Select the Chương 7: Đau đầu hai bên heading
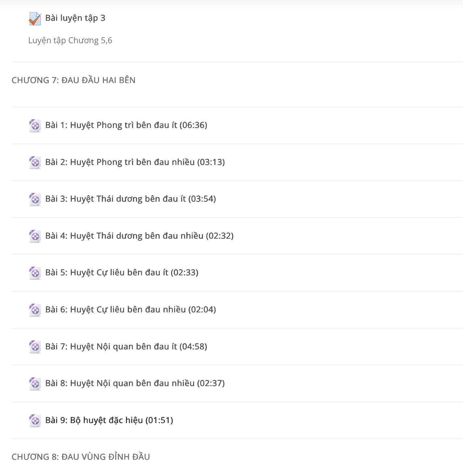Screen dimensions: 463x476 [x=74, y=80]
